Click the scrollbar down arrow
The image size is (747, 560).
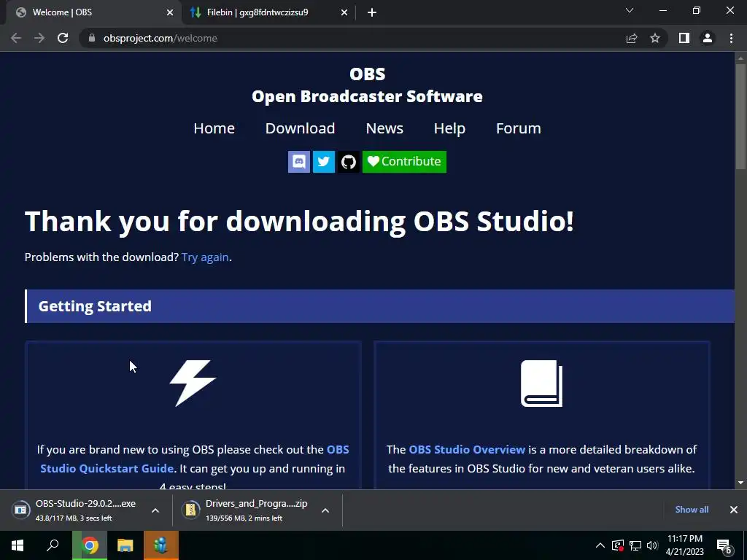pyautogui.click(x=740, y=483)
